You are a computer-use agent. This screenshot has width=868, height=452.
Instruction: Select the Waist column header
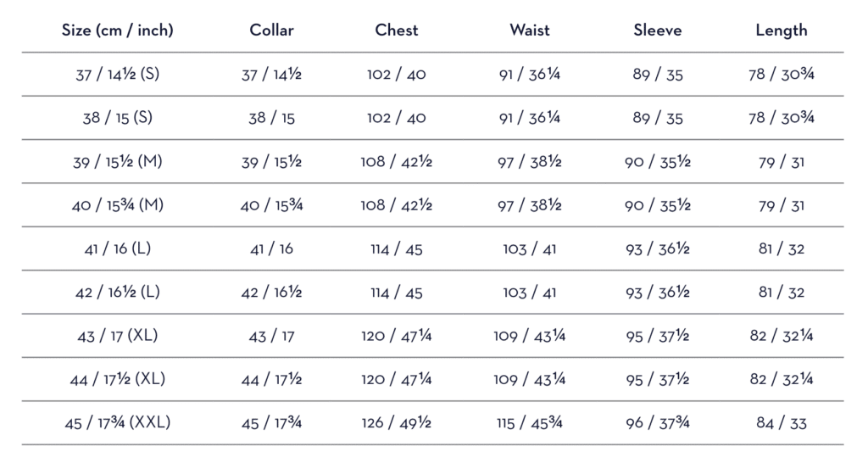pos(530,31)
